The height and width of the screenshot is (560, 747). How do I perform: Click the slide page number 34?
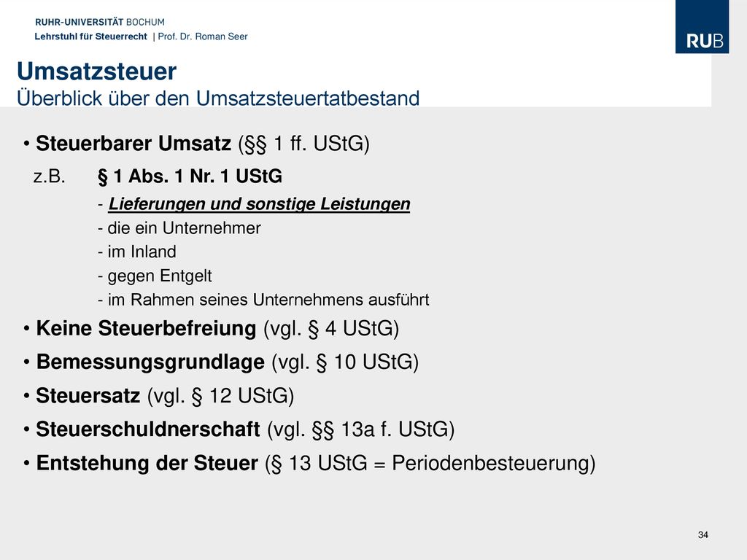[703, 534]
